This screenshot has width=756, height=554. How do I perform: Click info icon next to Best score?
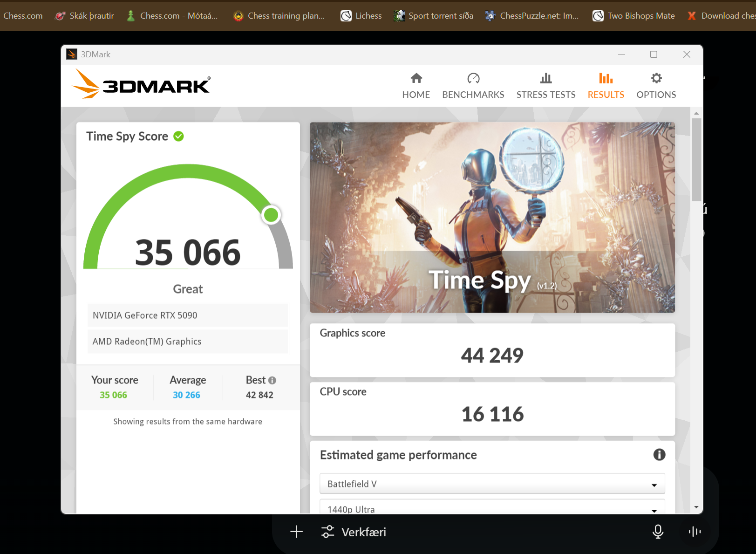pos(272,380)
